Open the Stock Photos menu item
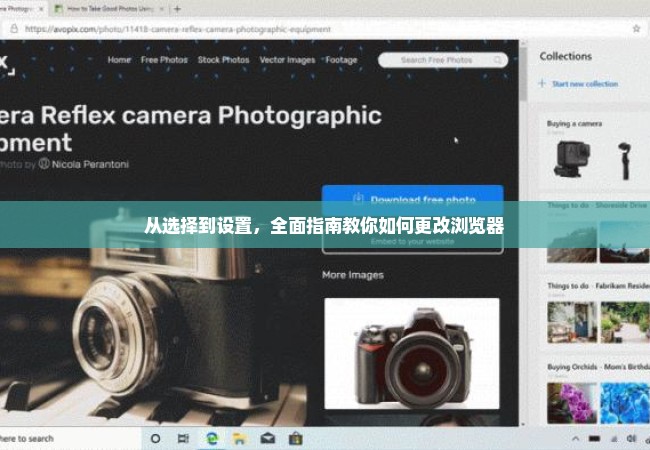The width and height of the screenshot is (650, 450). point(223,60)
